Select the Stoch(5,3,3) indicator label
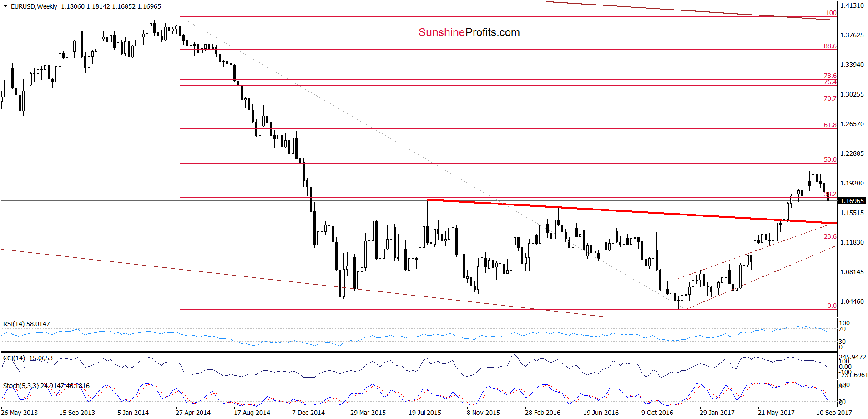868x419 pixels. (x=46, y=386)
